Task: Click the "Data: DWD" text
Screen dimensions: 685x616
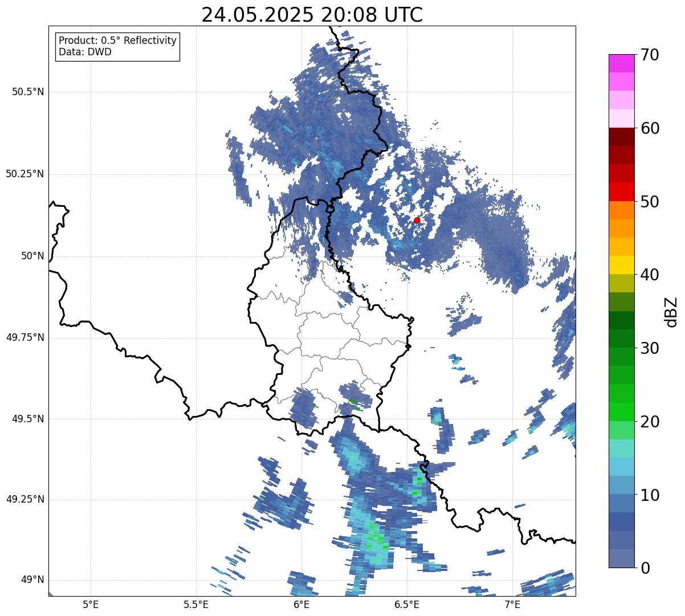Action: coord(85,52)
